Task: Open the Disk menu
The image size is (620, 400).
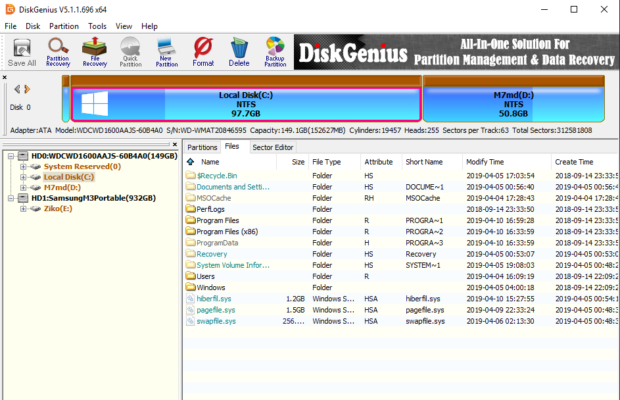Action: [x=33, y=26]
